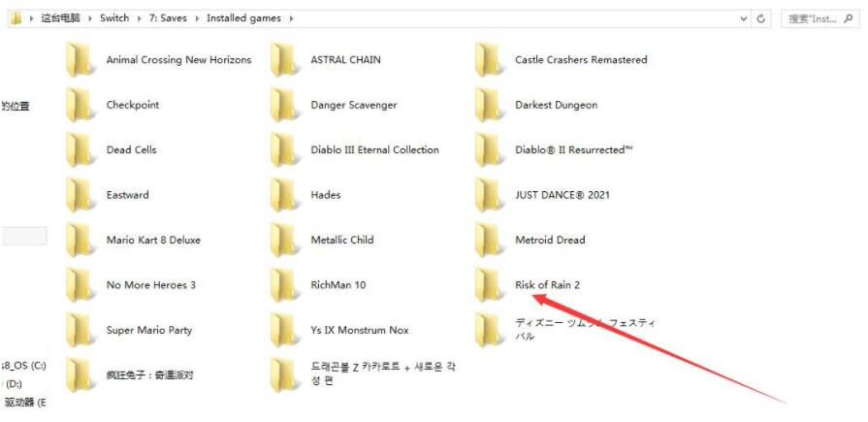Open the No More Heroes 3 folder icon
Image resolution: width=868 pixels, height=422 pixels.
(x=80, y=285)
